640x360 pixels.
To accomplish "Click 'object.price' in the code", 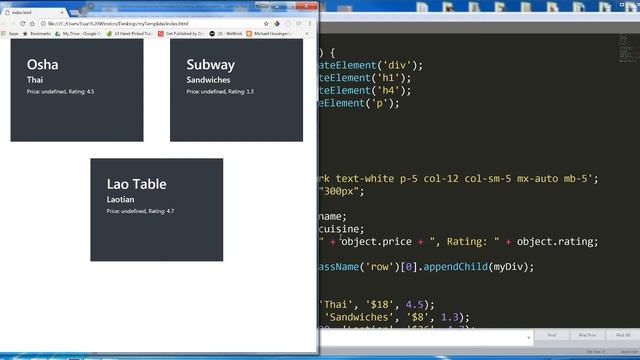I will [x=376, y=242].
